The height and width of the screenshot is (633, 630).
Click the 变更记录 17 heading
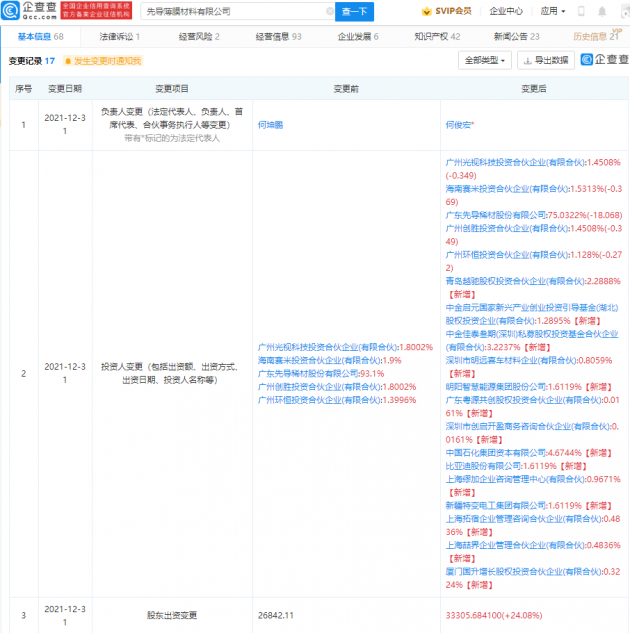(x=32, y=61)
